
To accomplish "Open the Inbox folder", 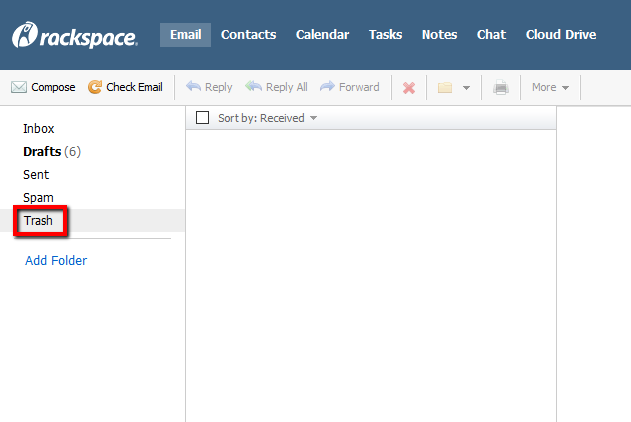I will [x=39, y=129].
